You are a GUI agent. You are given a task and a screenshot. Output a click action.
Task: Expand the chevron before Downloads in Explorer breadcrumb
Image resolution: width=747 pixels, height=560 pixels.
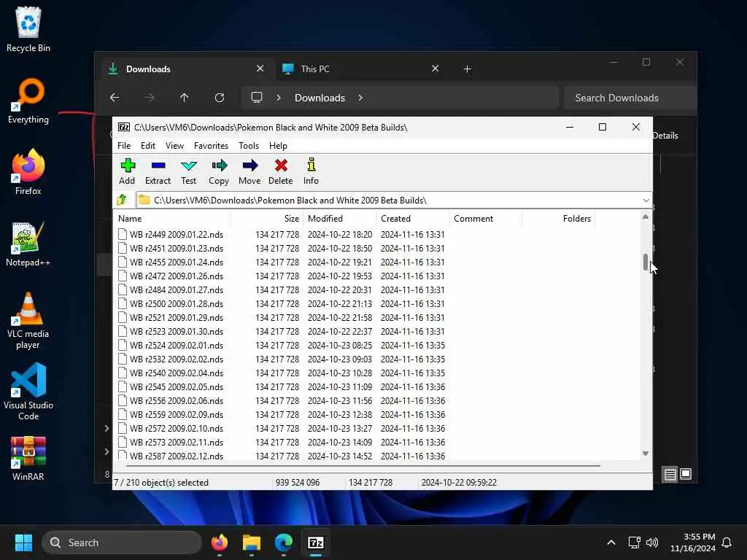279,98
